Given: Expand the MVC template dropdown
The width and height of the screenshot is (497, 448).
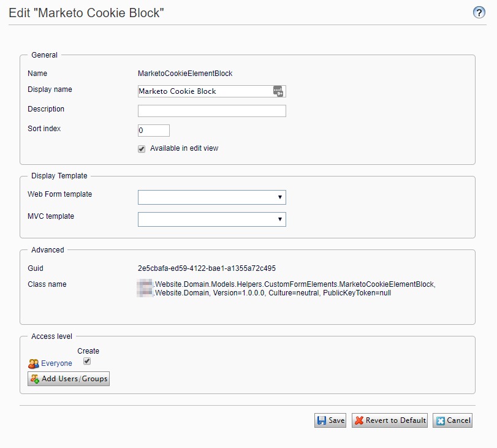Looking at the screenshot, I should (x=211, y=219).
